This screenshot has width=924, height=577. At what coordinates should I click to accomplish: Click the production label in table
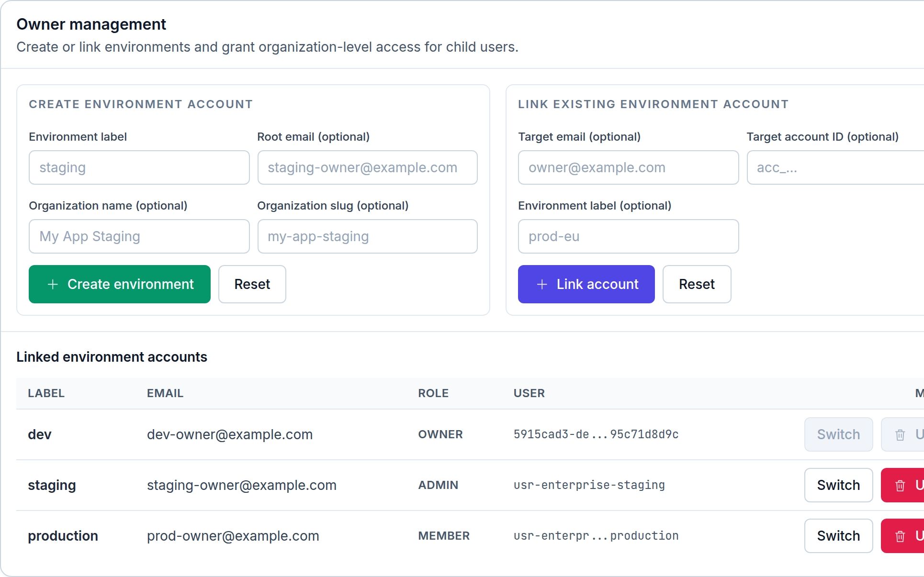(63, 536)
